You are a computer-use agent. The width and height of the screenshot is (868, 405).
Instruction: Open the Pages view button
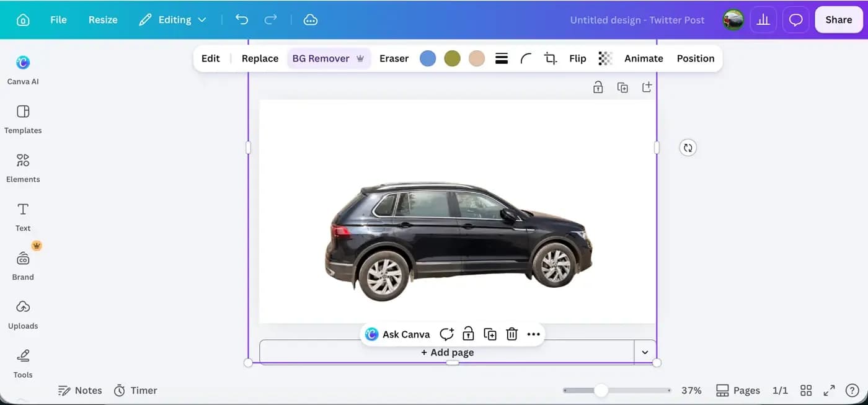click(x=738, y=390)
